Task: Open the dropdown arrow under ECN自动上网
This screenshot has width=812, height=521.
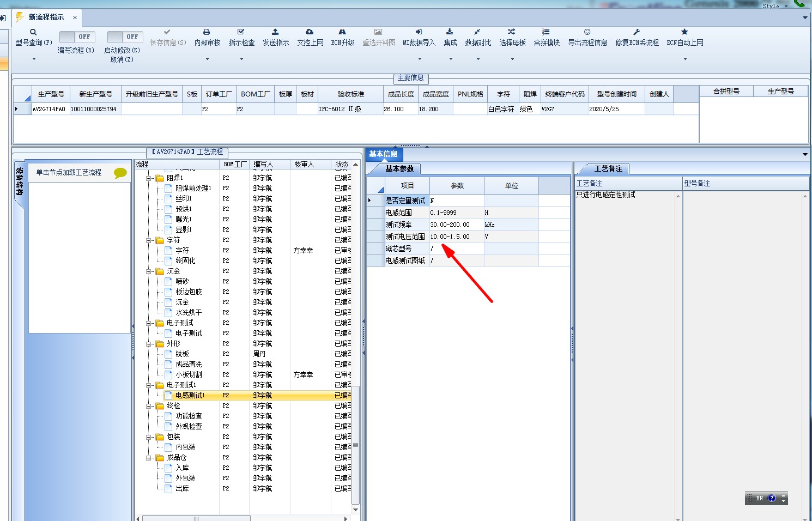Action: [685, 59]
